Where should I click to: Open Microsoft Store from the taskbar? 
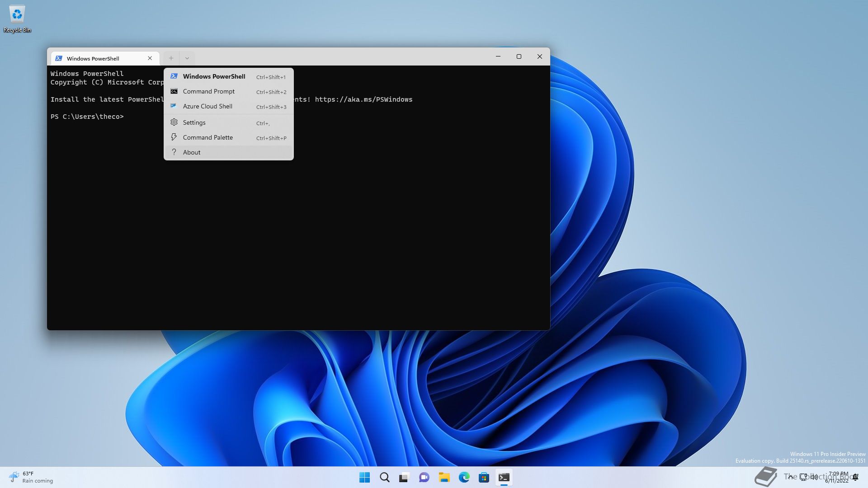(x=484, y=478)
